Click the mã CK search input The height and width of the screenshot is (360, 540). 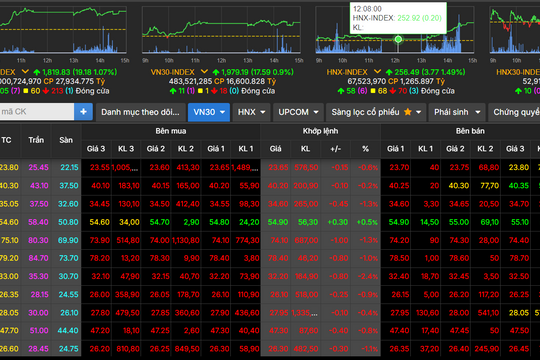(37, 112)
